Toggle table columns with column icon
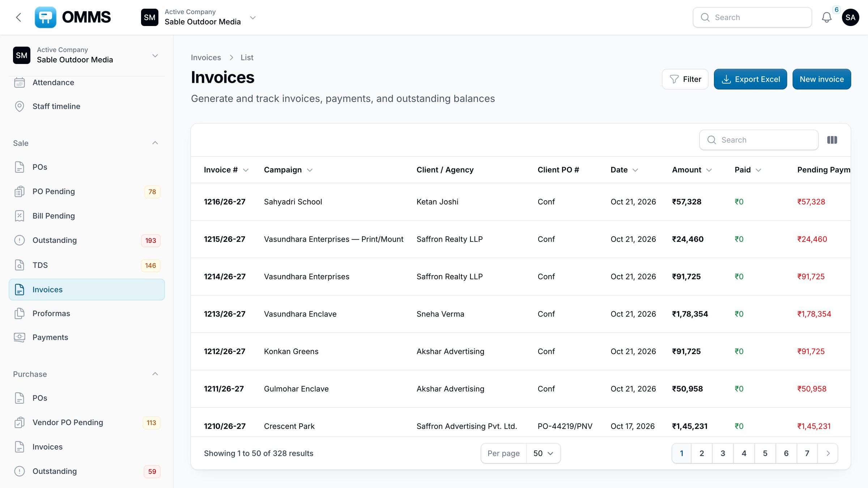 [832, 140]
